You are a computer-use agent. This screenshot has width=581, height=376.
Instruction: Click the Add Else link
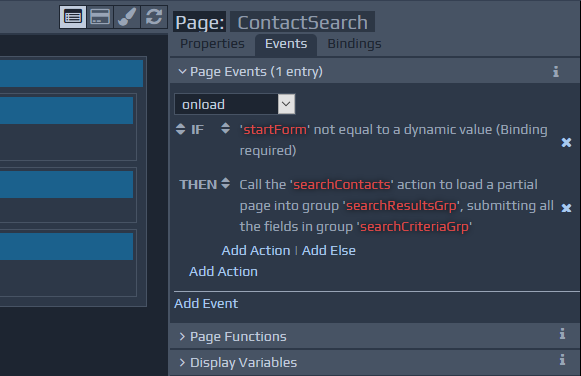pyautogui.click(x=329, y=251)
